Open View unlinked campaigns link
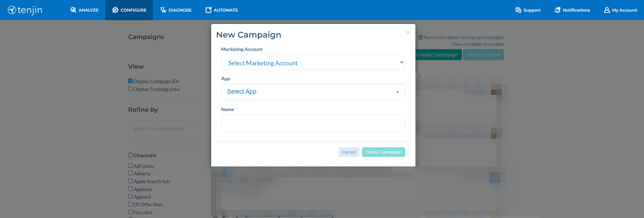 [477, 44]
